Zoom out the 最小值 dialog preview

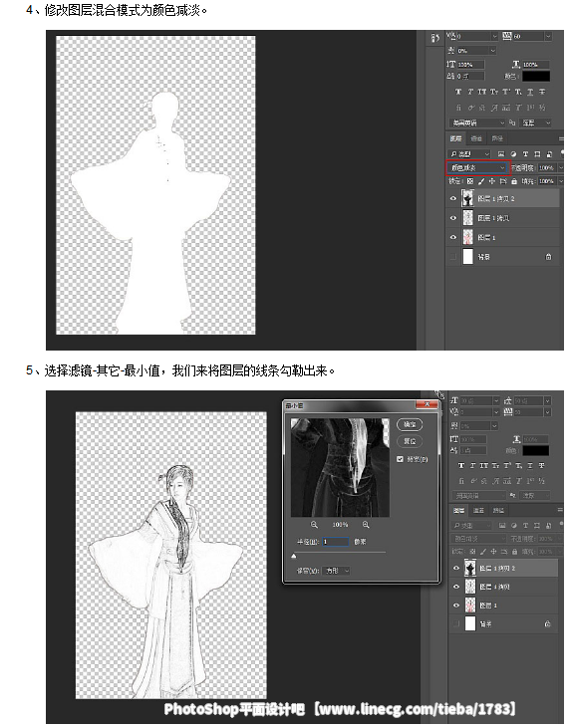[x=315, y=525]
